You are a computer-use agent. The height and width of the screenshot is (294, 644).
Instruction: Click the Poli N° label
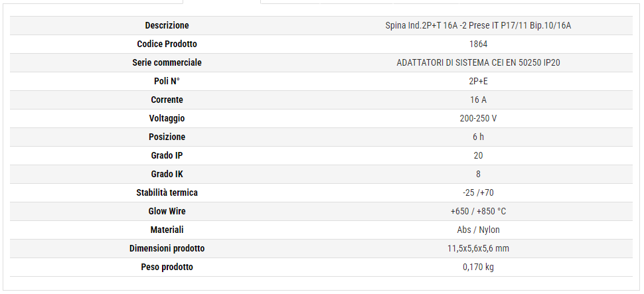pyautogui.click(x=167, y=82)
